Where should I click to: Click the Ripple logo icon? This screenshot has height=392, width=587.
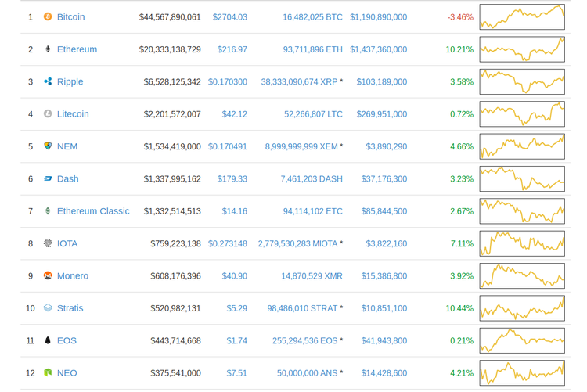[x=48, y=81]
